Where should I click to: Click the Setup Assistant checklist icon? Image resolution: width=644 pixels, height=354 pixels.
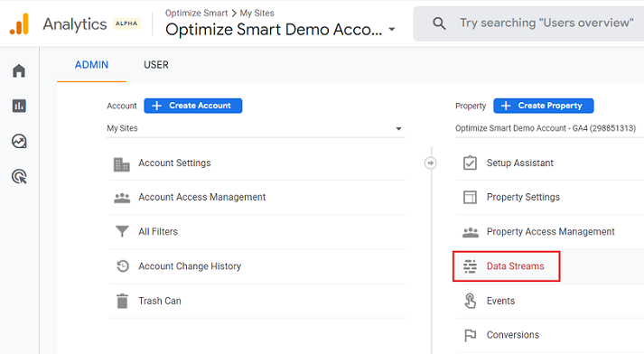(470, 163)
